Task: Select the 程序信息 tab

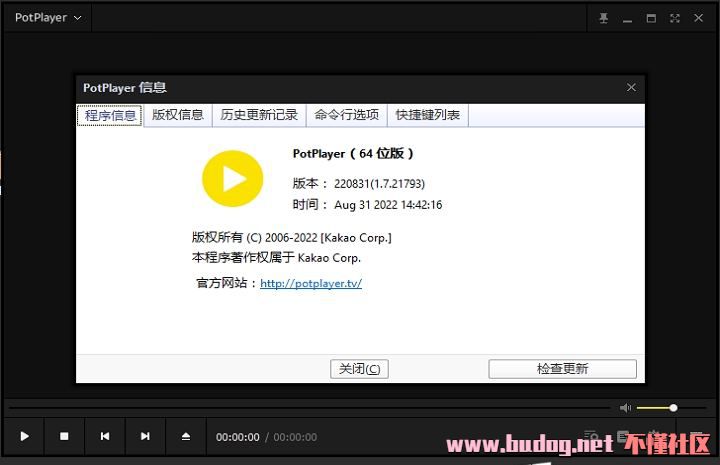Action: (x=110, y=115)
